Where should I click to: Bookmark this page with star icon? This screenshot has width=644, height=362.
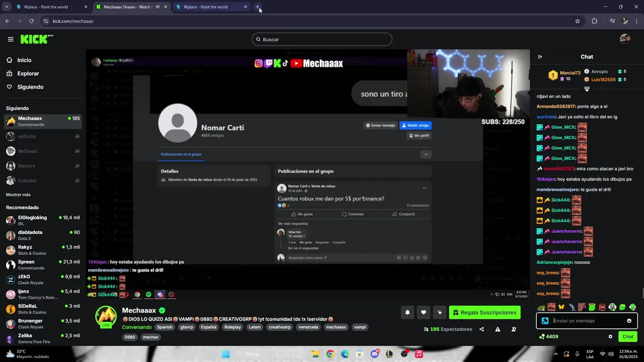coord(578,21)
